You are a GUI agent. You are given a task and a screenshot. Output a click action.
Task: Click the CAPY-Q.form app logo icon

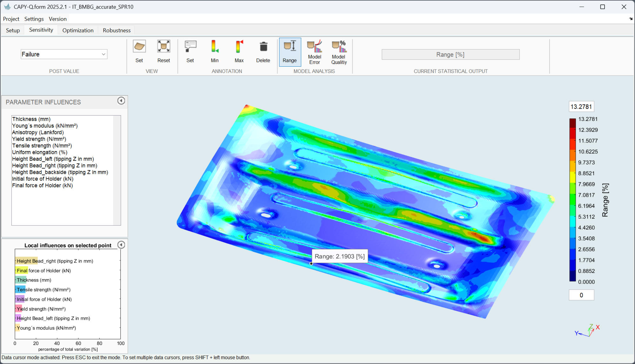tap(7, 7)
